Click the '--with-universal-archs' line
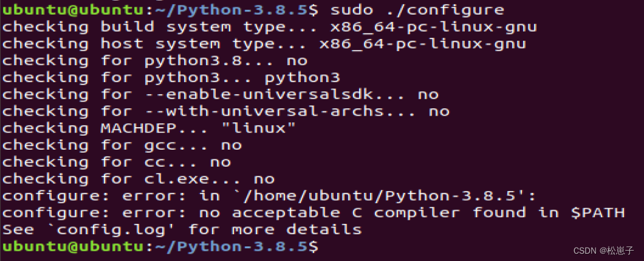644x261 pixels. click(x=225, y=111)
